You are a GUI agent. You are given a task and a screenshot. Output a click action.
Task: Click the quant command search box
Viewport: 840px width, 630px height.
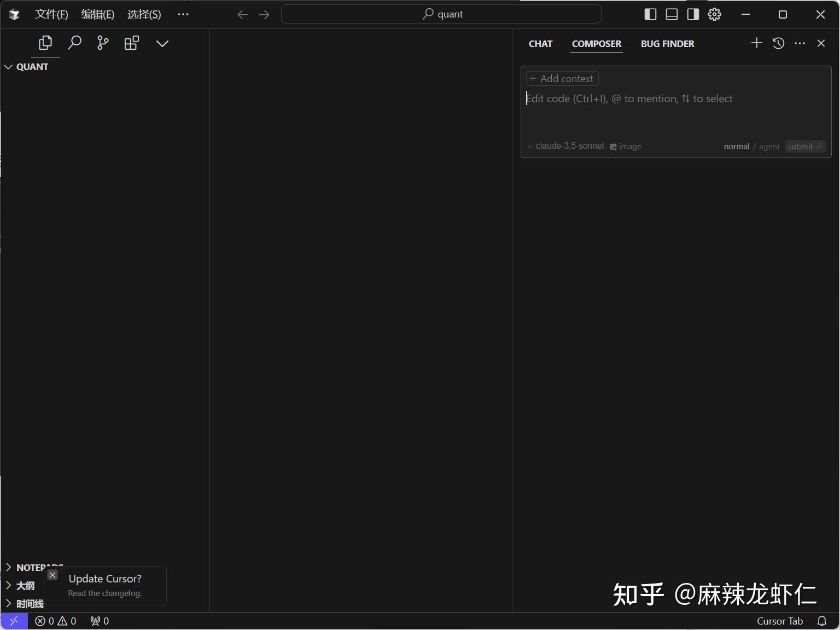441,14
